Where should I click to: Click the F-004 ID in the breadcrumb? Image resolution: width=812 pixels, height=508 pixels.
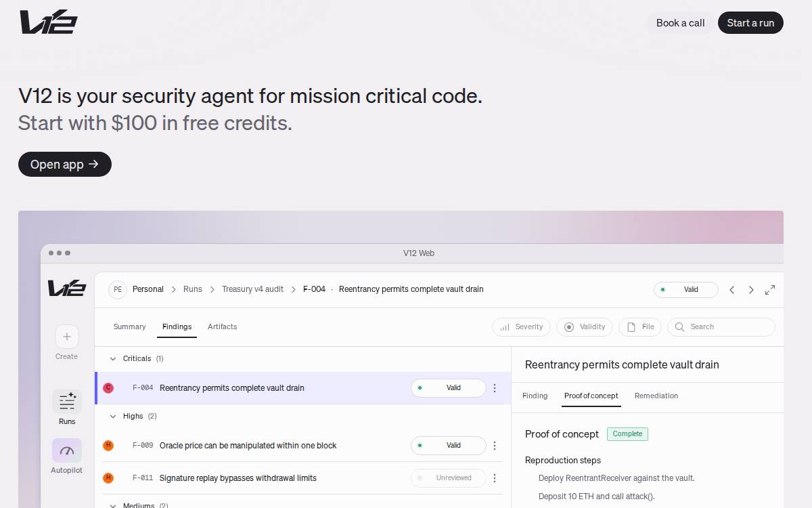[314, 289]
